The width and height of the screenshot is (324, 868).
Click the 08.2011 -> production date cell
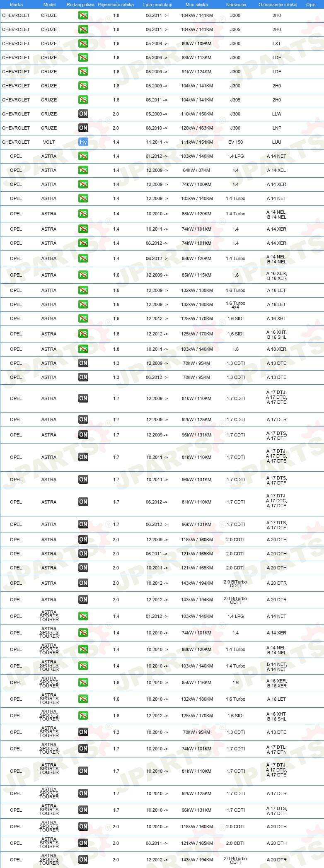pyautogui.click(x=157, y=843)
